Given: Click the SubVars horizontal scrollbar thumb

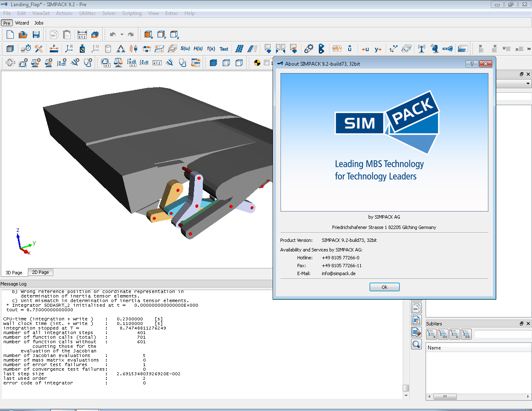Looking at the screenshot, I should (445, 396).
